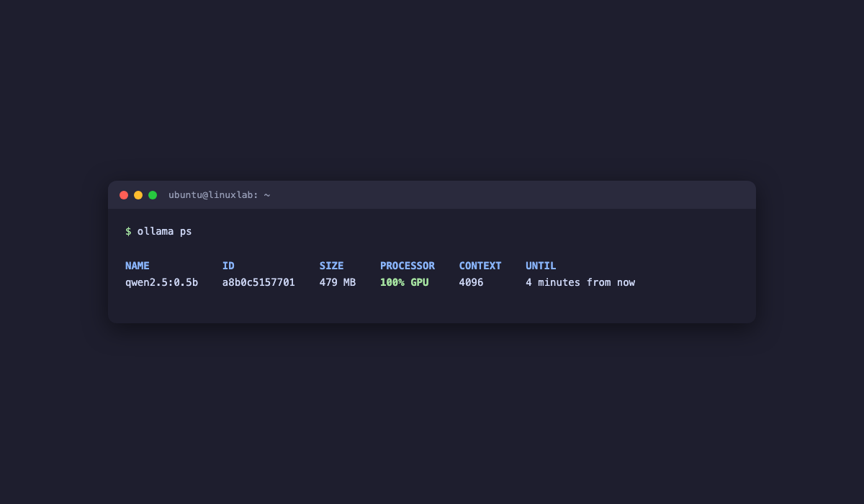Click the title text ubuntu@linuxlab: ~
This screenshot has height=504, width=864.
[220, 195]
